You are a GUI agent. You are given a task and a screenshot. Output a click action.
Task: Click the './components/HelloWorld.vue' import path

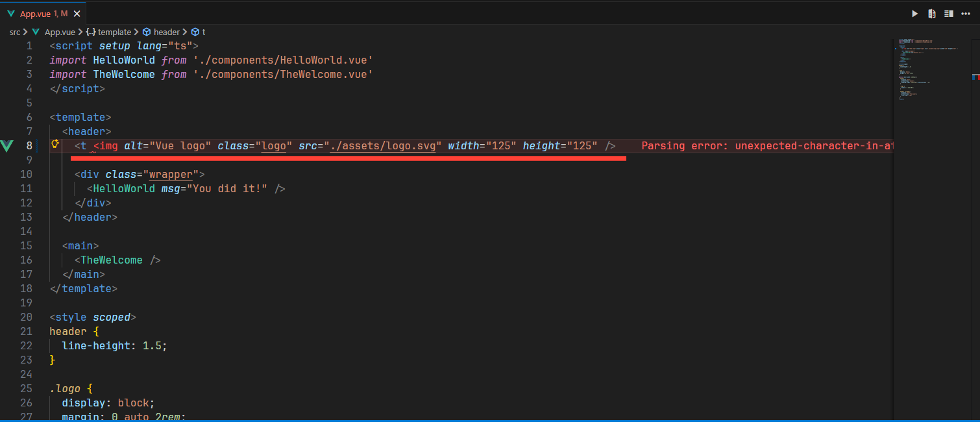[x=283, y=60]
